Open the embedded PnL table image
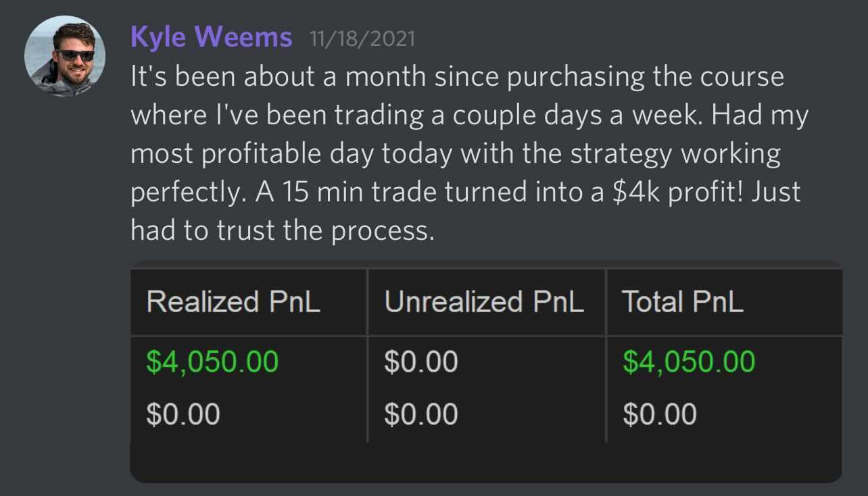868x496 pixels. point(485,370)
